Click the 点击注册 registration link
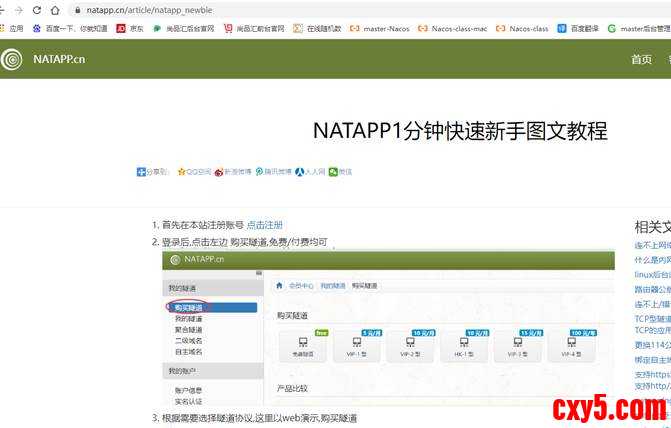This screenshot has width=671, height=428. [x=265, y=225]
